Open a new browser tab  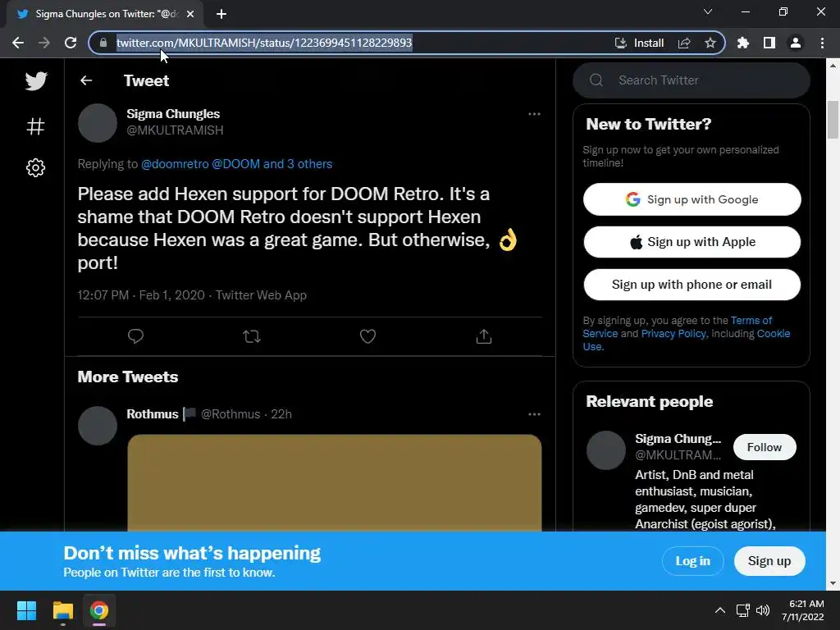tap(221, 14)
